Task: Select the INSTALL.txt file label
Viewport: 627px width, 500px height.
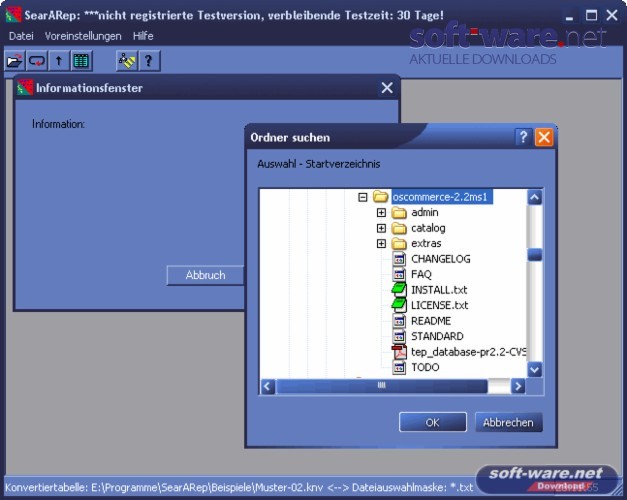Action: point(439,290)
